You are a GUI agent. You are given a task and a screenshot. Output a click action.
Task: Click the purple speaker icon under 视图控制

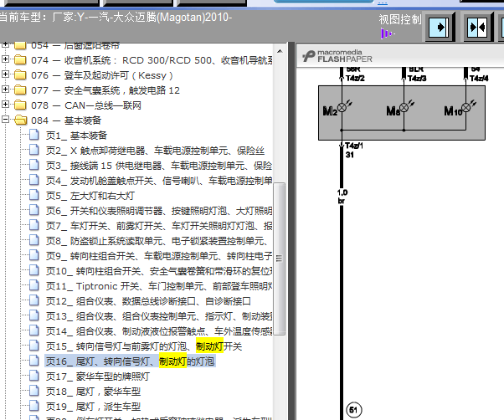coord(388,33)
